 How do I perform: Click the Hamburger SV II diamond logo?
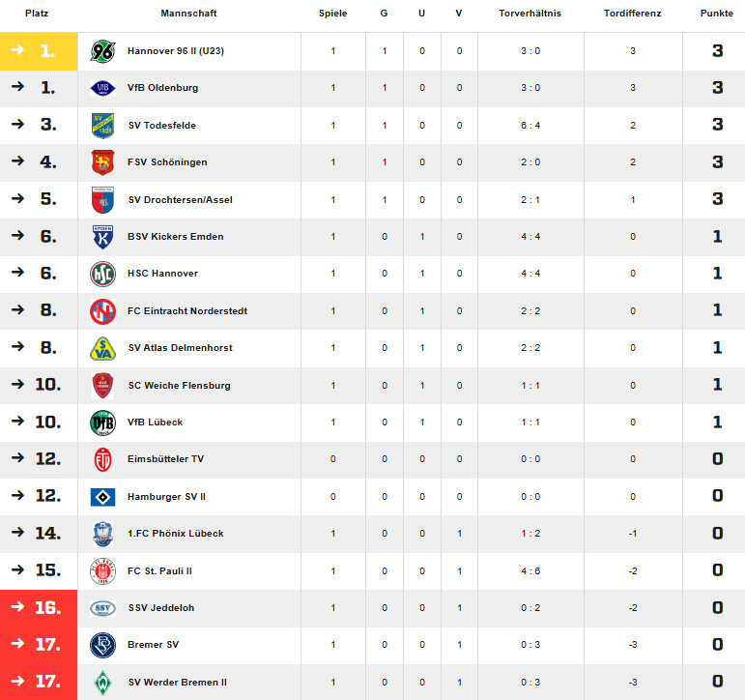coord(102,497)
